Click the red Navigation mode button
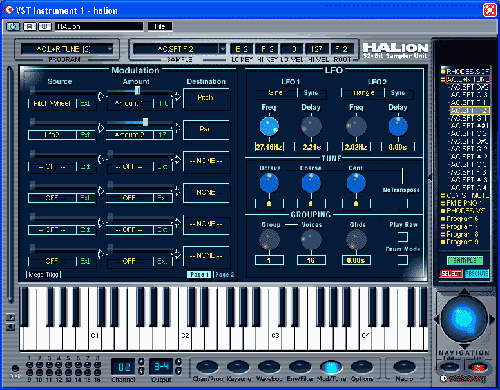Viewport: 500px width, 390px height. click(x=478, y=367)
